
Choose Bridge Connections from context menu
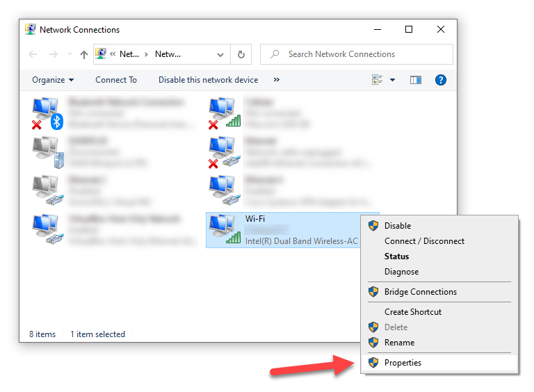tap(420, 292)
